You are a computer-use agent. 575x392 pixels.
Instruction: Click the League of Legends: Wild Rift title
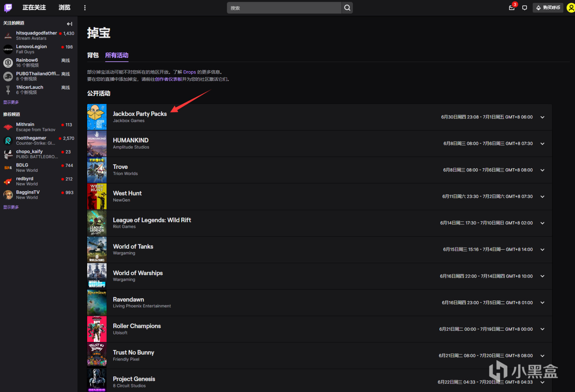tap(152, 220)
